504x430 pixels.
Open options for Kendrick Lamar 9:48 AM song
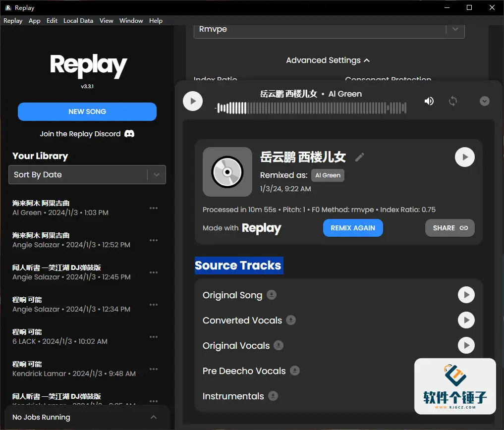click(x=154, y=369)
